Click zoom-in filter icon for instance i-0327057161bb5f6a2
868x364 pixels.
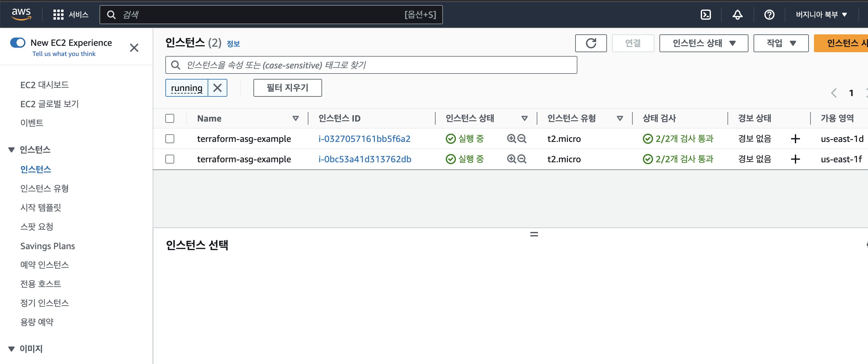coord(511,139)
